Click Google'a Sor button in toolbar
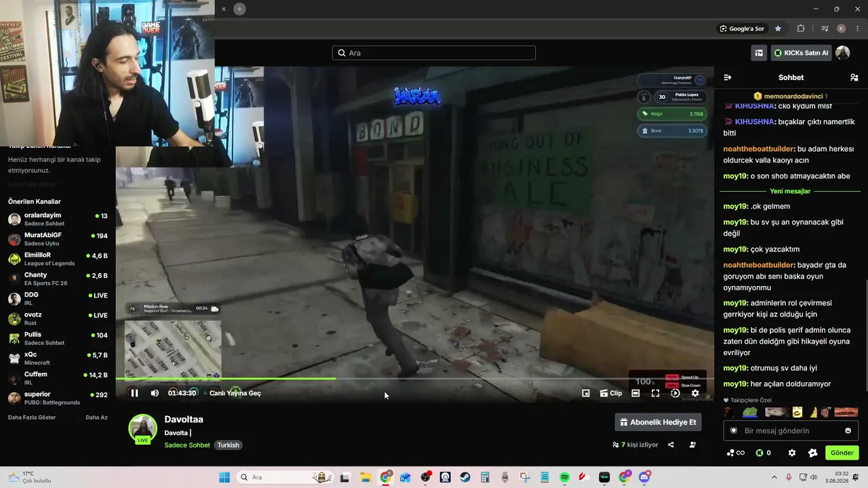 [742, 28]
